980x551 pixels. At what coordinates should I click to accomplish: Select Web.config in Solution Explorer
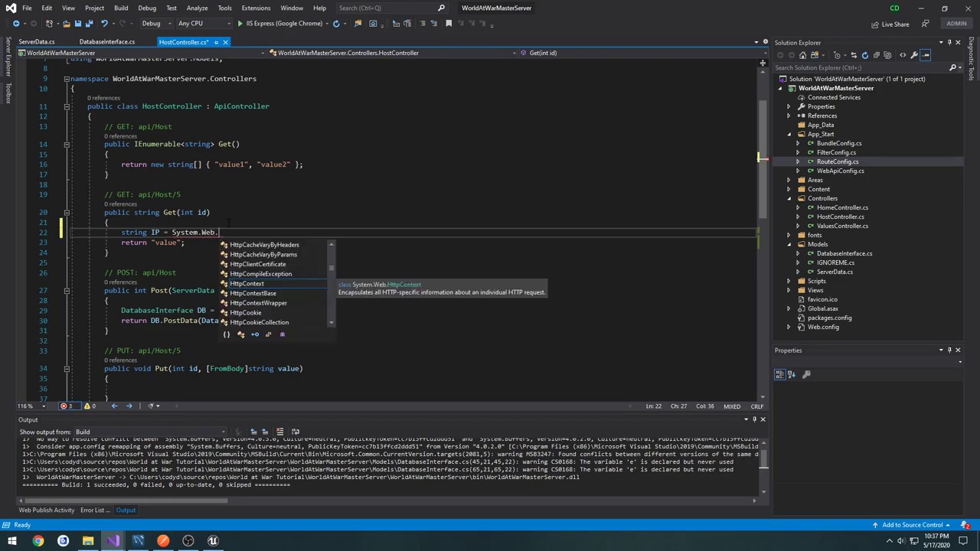point(823,327)
